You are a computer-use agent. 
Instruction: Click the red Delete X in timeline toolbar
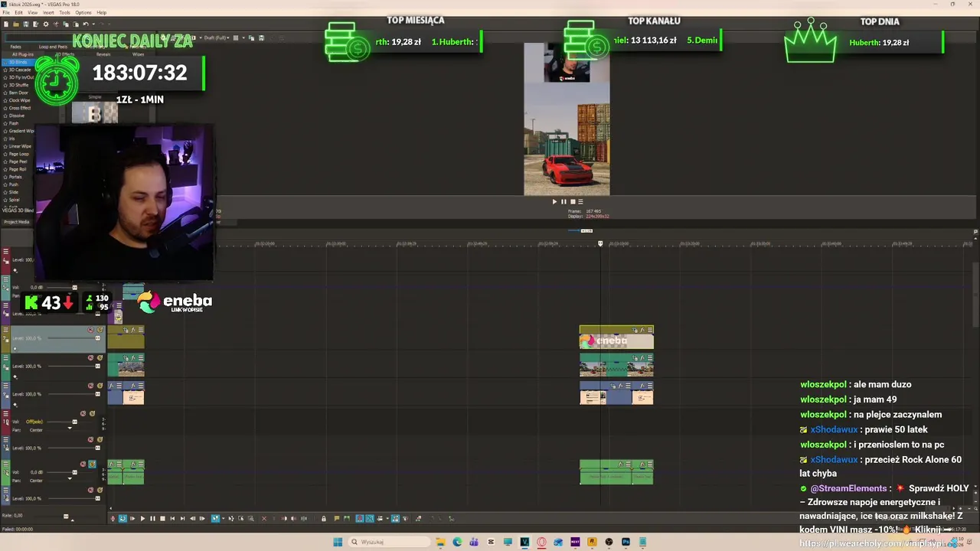coord(264,519)
